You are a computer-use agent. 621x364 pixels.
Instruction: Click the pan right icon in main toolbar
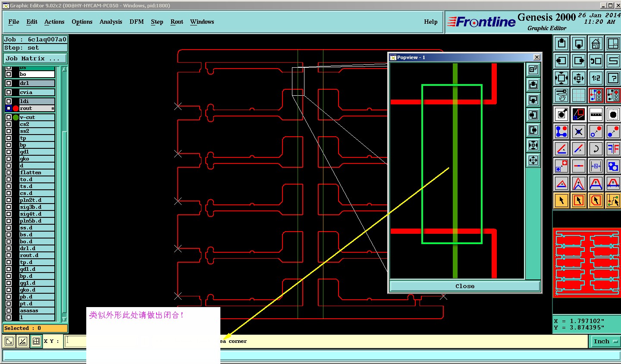[x=579, y=61]
